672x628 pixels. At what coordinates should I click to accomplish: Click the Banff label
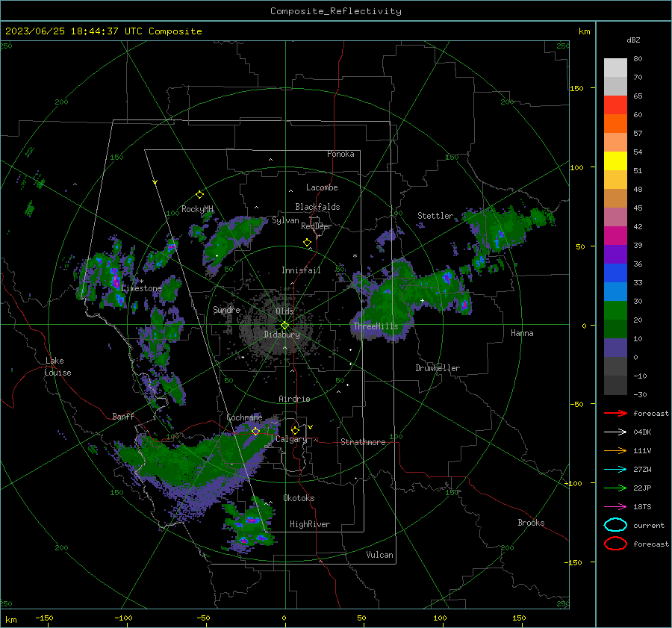click(123, 416)
